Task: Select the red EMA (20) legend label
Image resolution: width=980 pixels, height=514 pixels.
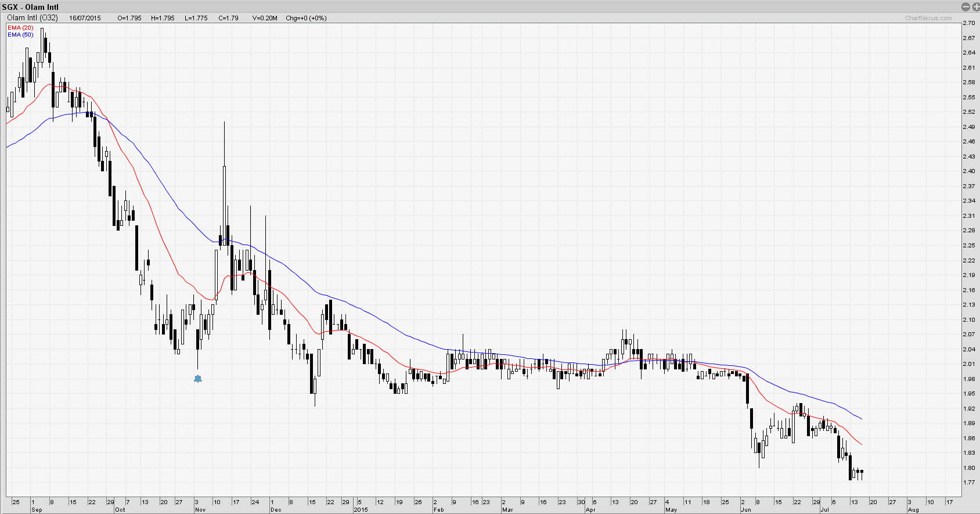Action: point(20,28)
